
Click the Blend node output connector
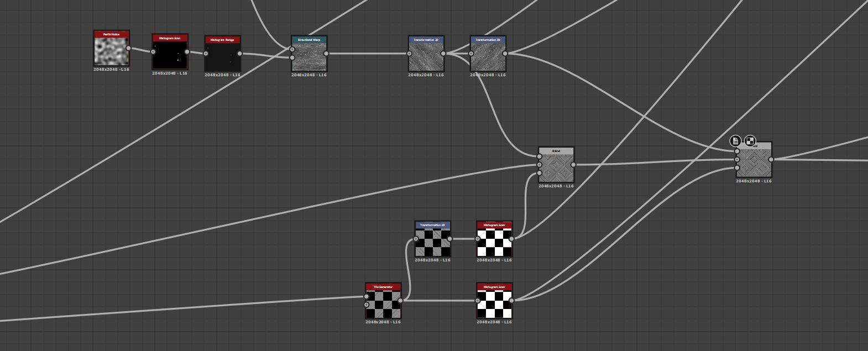pyautogui.click(x=573, y=165)
